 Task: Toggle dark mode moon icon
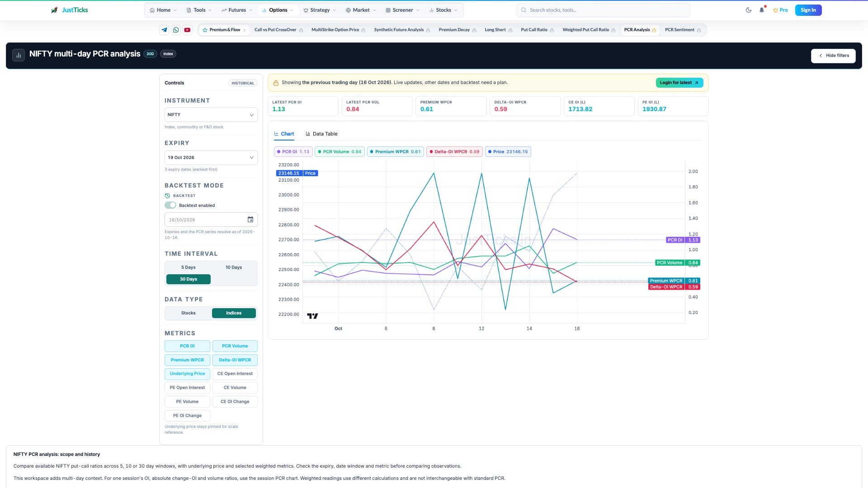pyautogui.click(x=749, y=10)
